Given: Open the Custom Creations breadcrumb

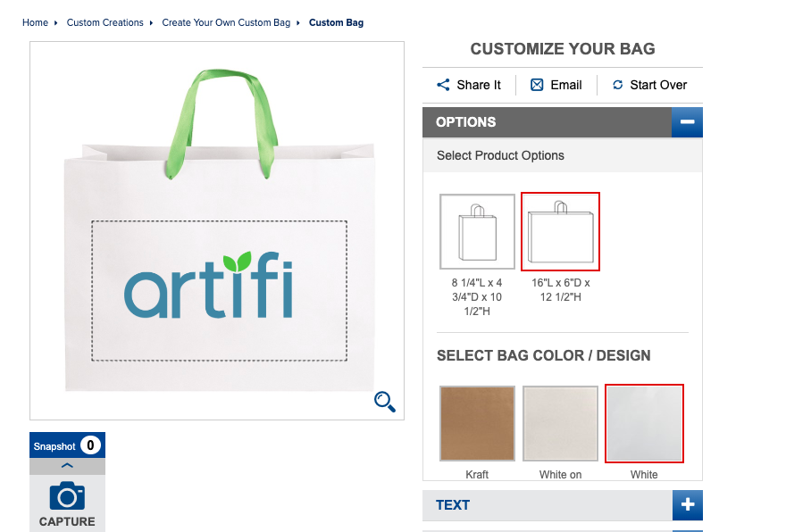Looking at the screenshot, I should pos(106,22).
